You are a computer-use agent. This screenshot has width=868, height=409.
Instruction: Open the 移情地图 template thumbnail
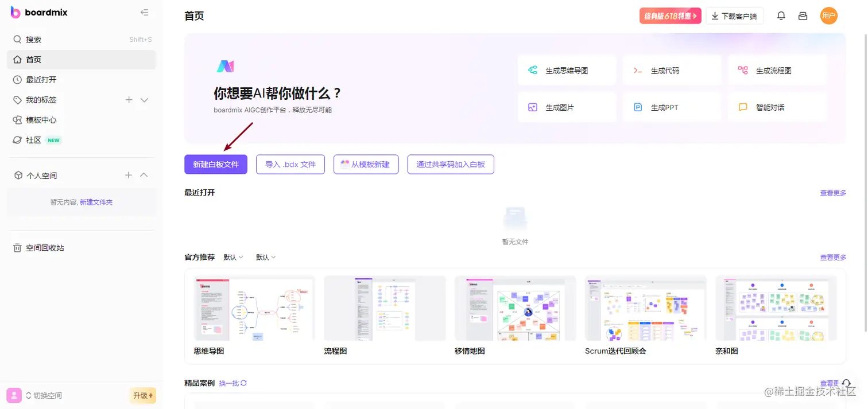coord(515,309)
